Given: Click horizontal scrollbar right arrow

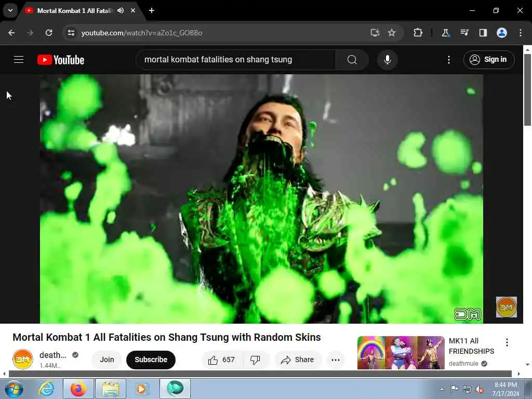Looking at the screenshot, I should pos(518,374).
